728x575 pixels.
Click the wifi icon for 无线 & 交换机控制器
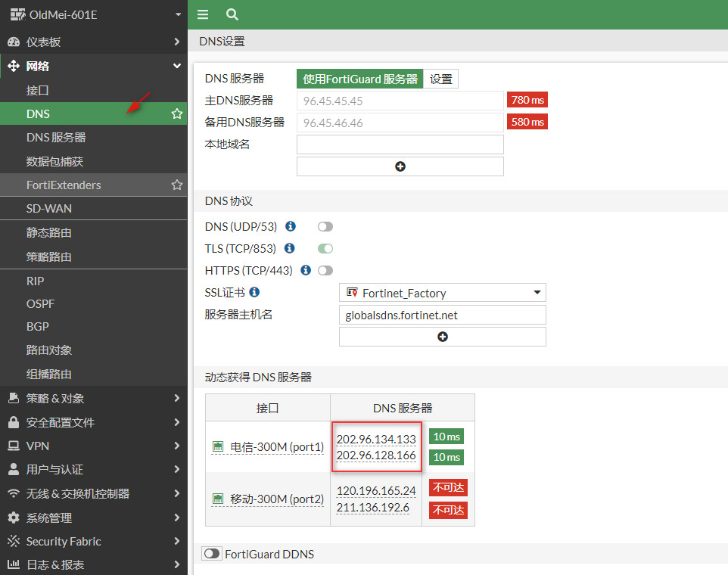[x=14, y=493]
